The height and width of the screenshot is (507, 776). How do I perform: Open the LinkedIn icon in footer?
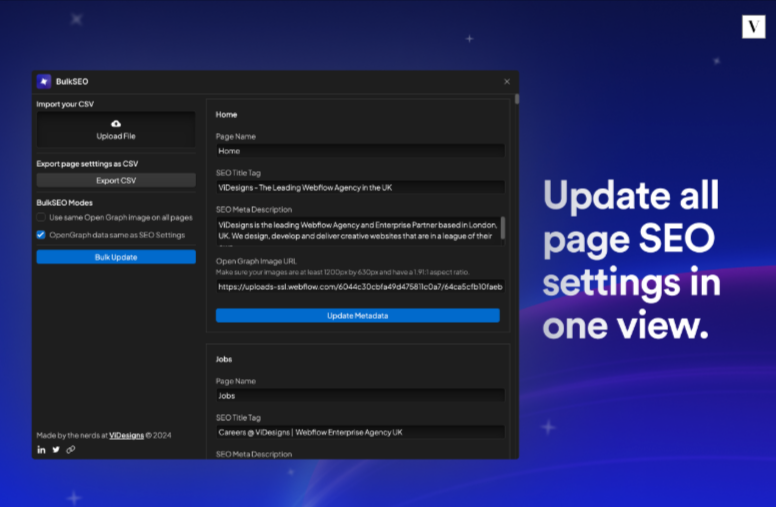click(41, 449)
